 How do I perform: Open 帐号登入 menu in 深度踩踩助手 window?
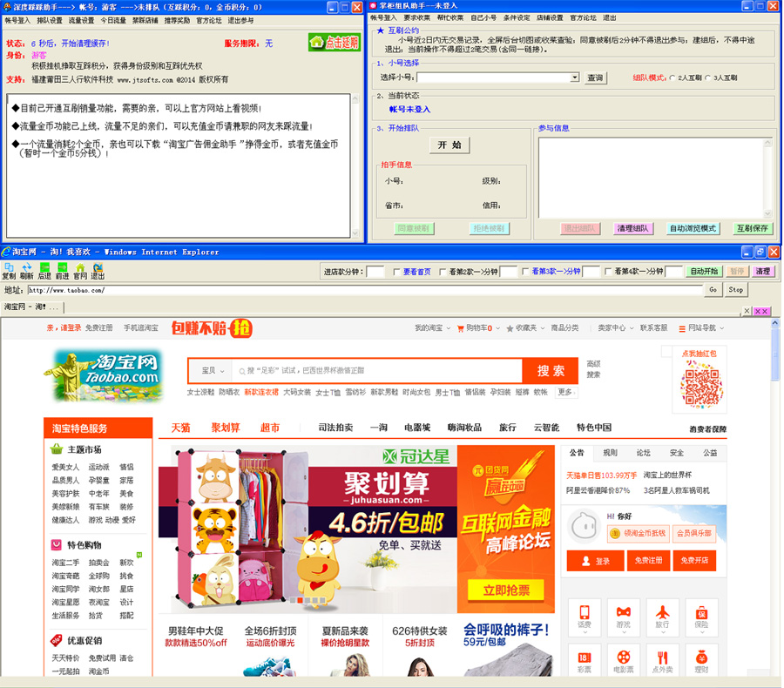pos(17,21)
